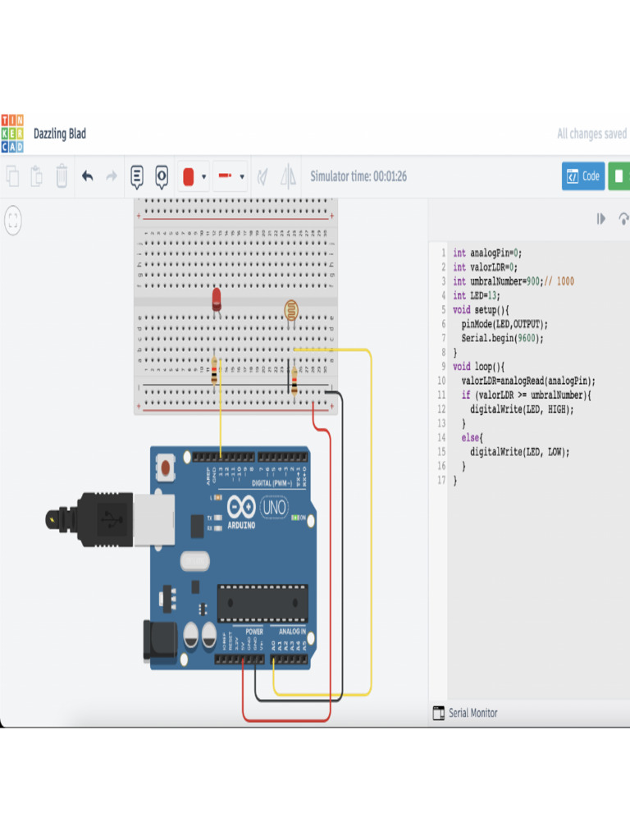Click the debugger step icon
The width and height of the screenshot is (630, 840).
(x=601, y=219)
